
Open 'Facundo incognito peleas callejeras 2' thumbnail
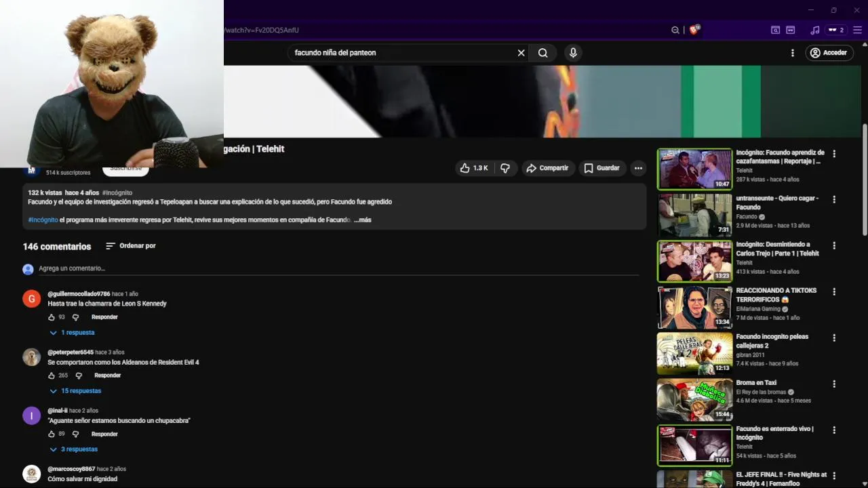click(694, 353)
